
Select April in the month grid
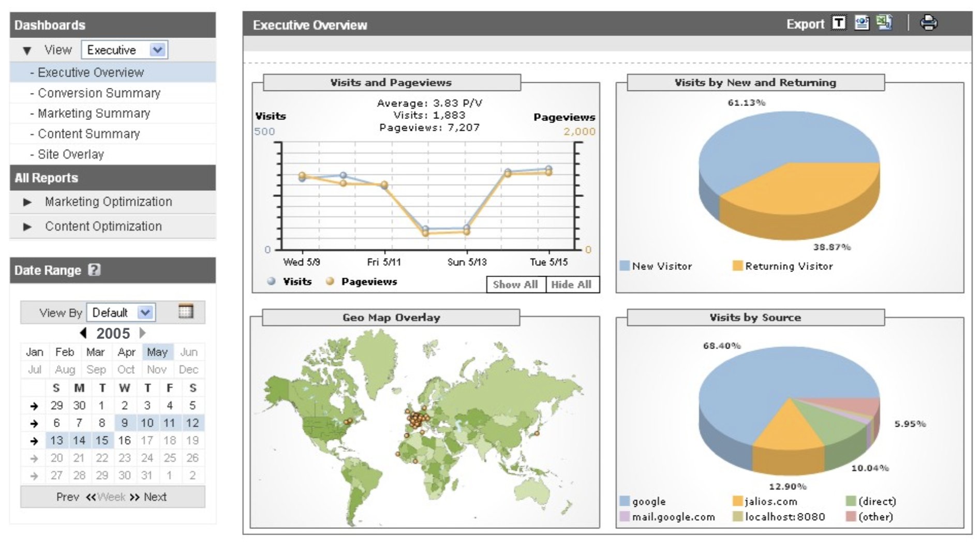[x=126, y=352]
